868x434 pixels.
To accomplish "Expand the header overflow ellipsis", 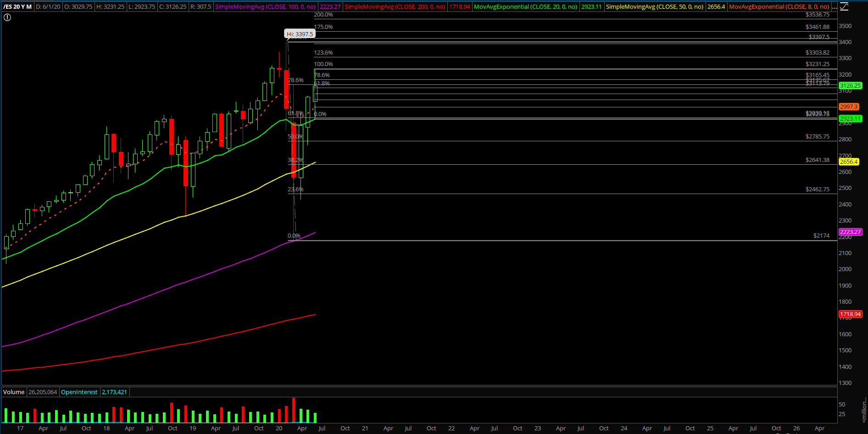I will coord(835,7).
